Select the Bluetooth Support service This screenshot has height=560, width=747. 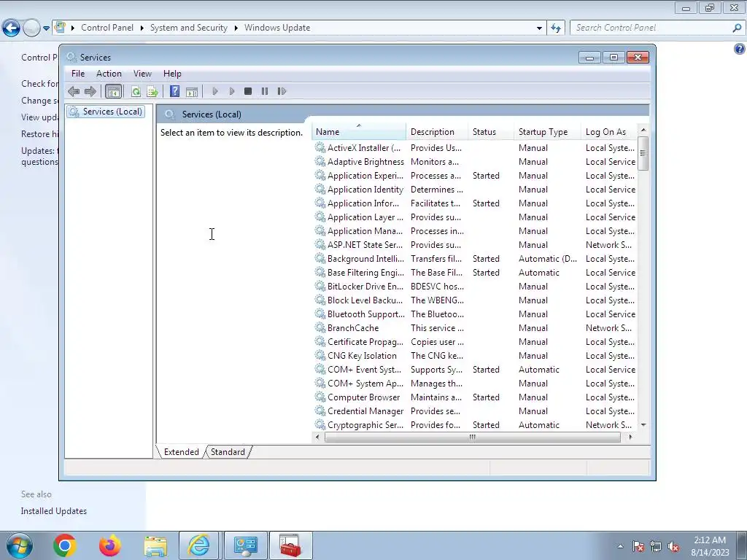(x=475, y=314)
